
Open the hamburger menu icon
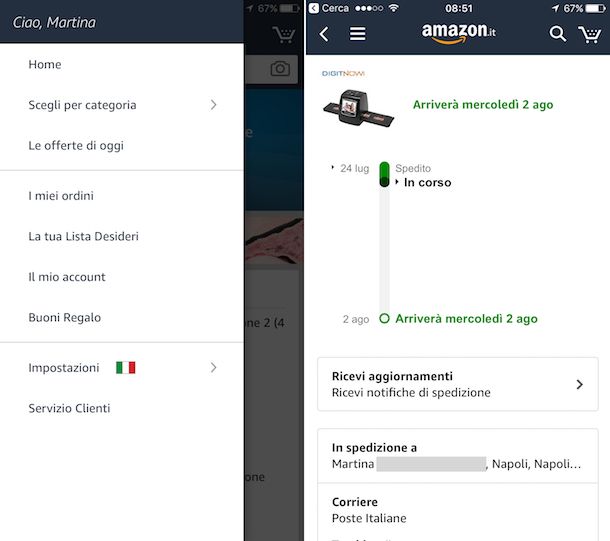click(x=357, y=34)
